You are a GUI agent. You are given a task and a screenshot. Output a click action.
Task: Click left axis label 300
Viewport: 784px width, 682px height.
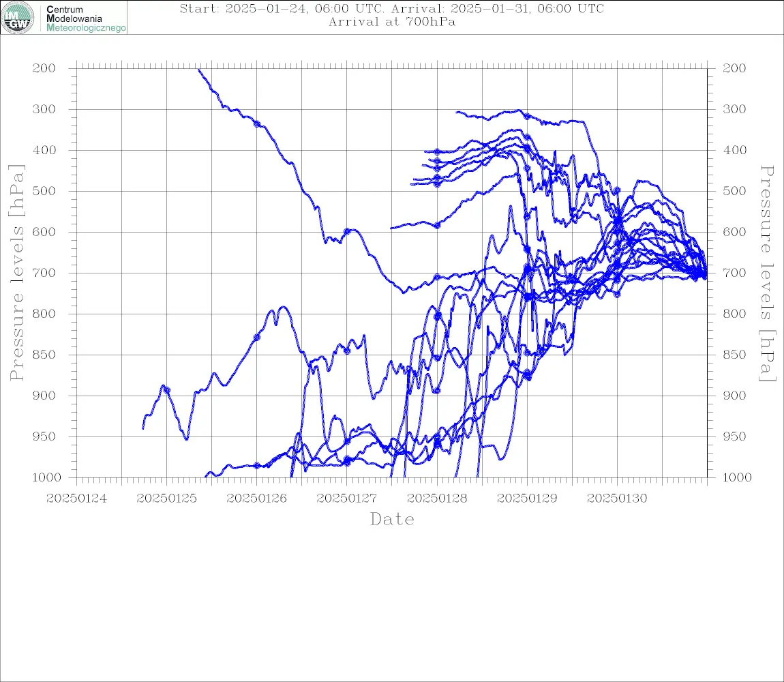point(44,109)
